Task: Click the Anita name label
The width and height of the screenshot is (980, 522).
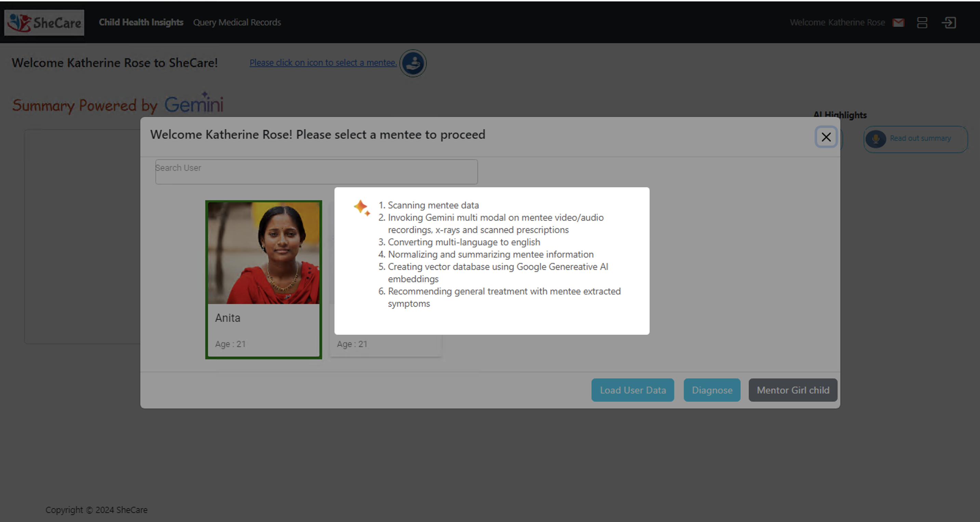Action: pos(227,318)
